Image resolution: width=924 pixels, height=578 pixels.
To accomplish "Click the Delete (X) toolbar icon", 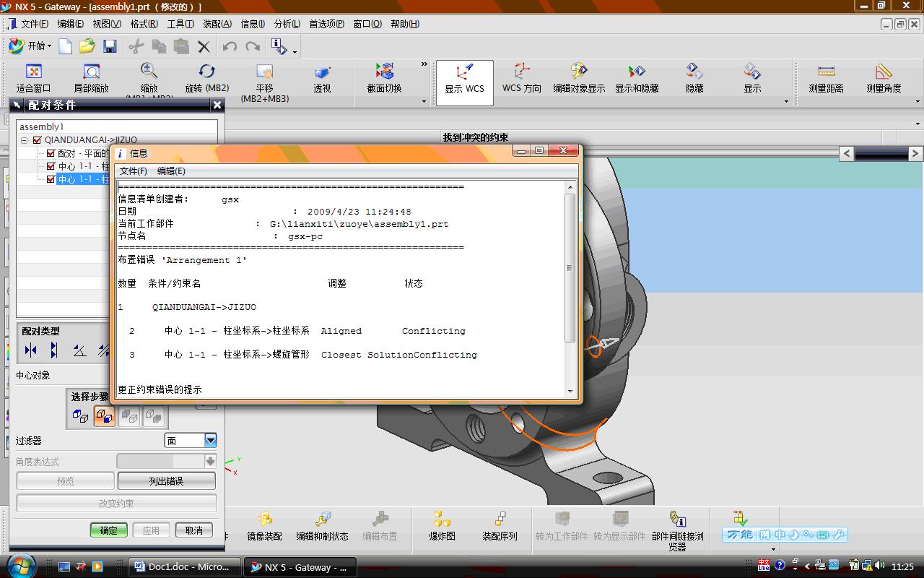I will (x=204, y=46).
